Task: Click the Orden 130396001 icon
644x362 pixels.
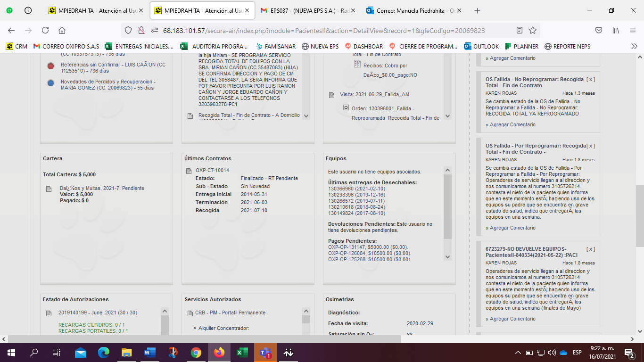Action: click(346, 108)
